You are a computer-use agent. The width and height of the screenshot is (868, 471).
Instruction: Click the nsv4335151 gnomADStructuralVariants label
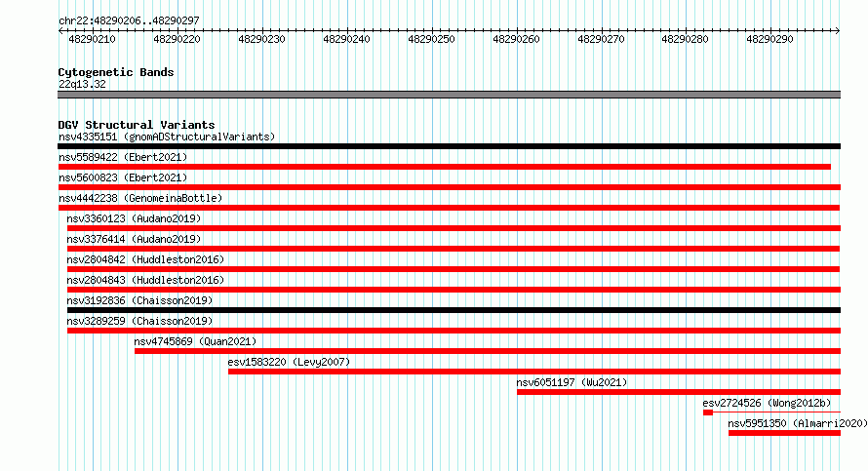tap(167, 137)
